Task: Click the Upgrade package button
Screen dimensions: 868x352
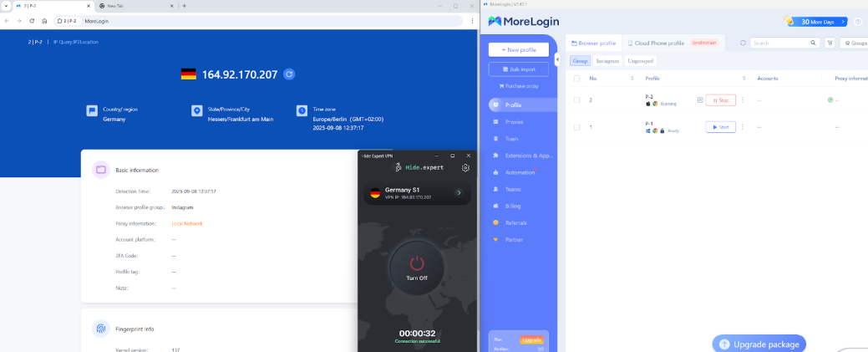Action: [x=759, y=344]
